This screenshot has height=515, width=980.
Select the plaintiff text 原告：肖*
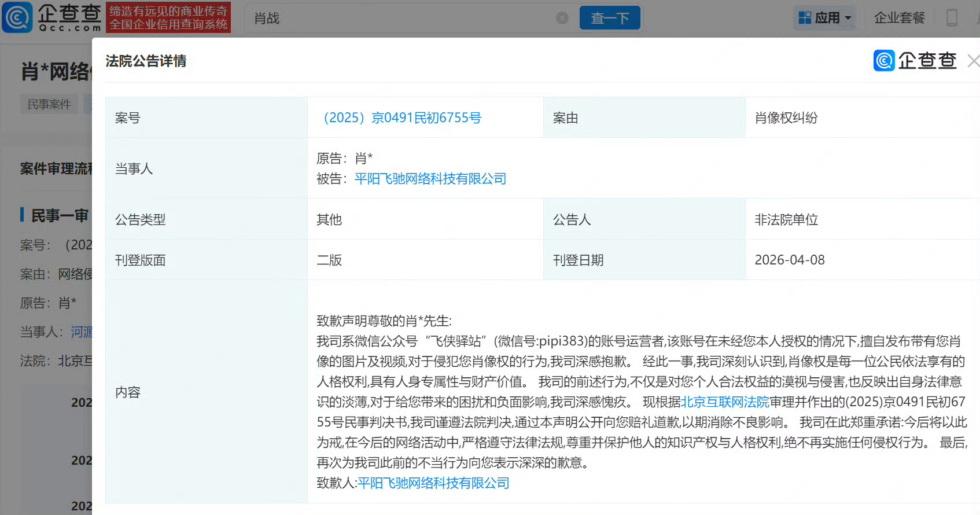(345, 159)
